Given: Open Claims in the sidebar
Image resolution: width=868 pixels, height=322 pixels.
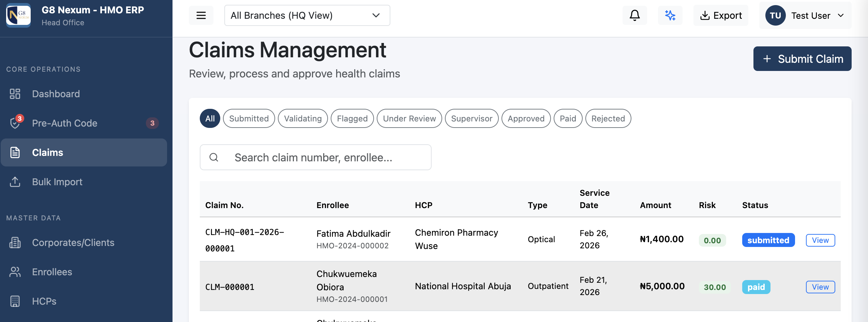Looking at the screenshot, I should (84, 152).
